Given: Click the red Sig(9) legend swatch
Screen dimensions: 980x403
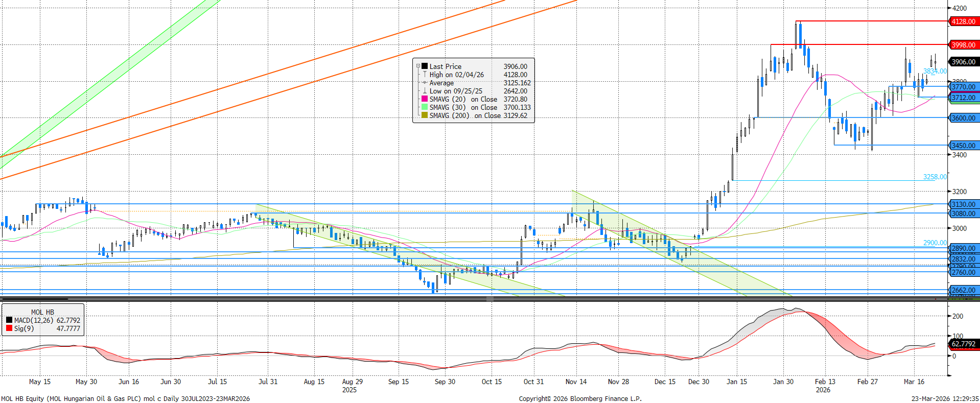Looking at the screenshot, I should (9, 328).
